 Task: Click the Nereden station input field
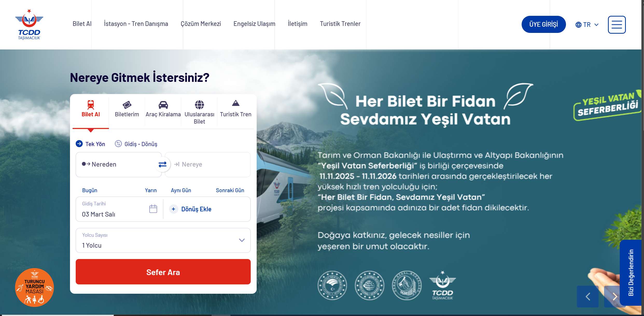pos(118,164)
